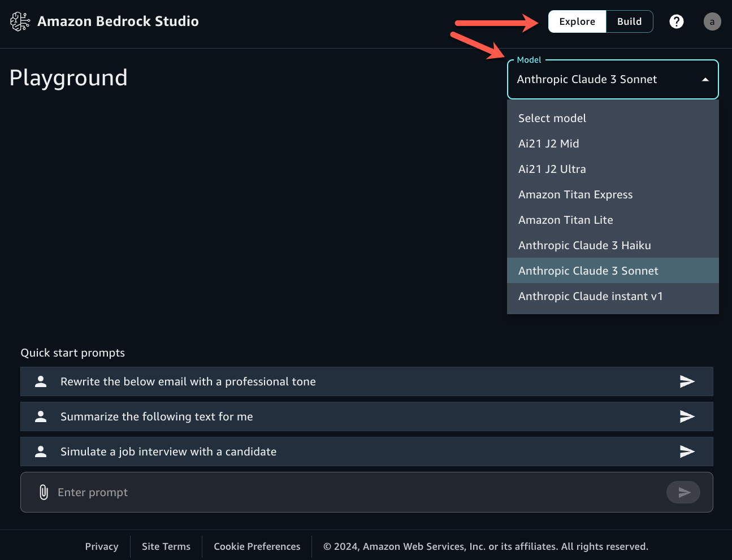The image size is (732, 560).
Task: Click the user avatar in the top corner
Action: click(712, 21)
